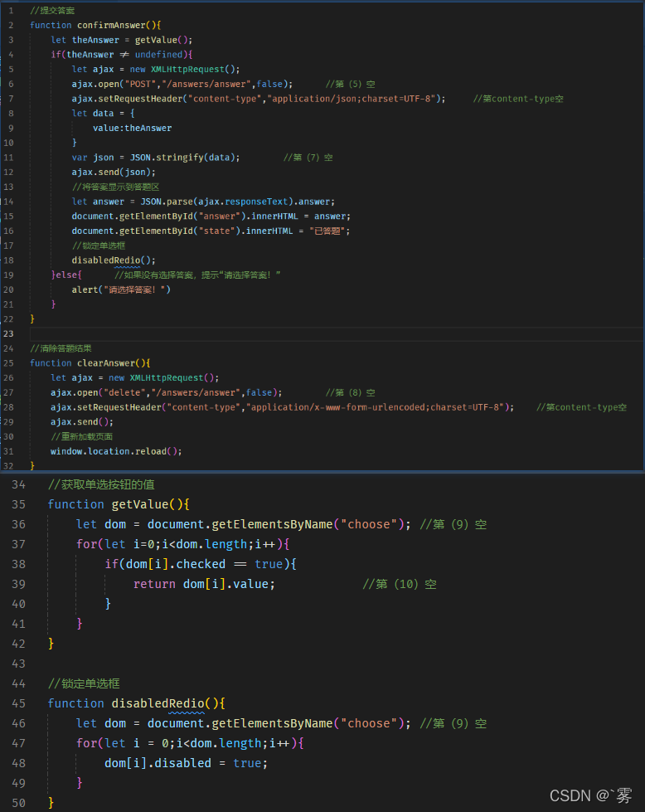The height and width of the screenshot is (812, 645).
Task: Click the "choose" string on line 46
Action: click(369, 723)
